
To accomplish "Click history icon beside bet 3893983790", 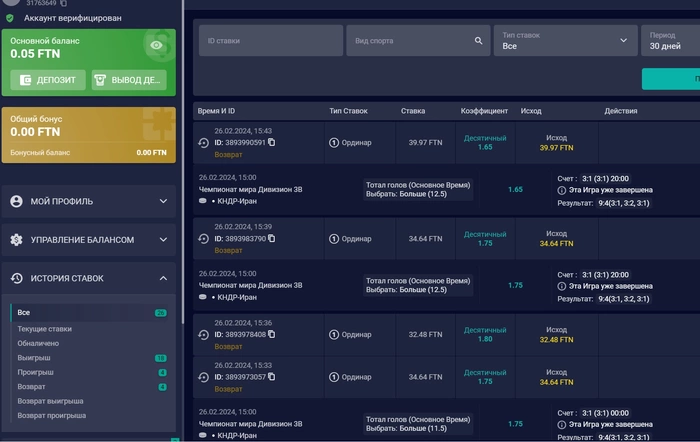I will pos(204,239).
